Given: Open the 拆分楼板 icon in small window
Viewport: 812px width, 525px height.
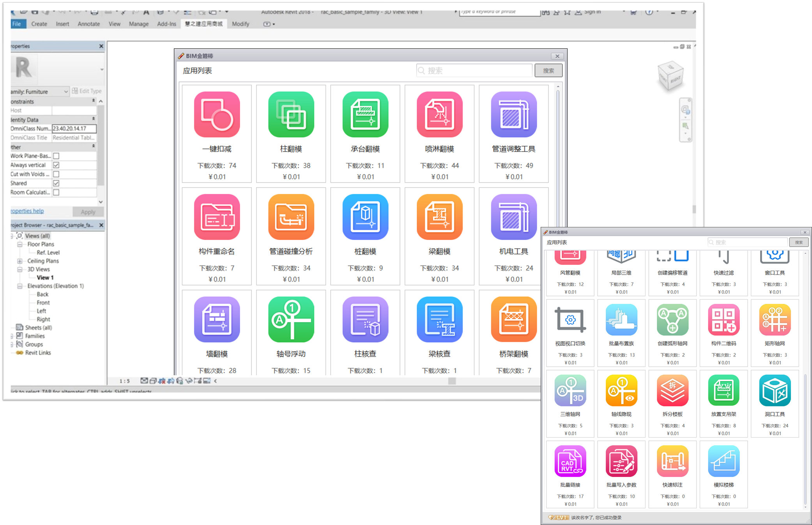Looking at the screenshot, I should 672,390.
